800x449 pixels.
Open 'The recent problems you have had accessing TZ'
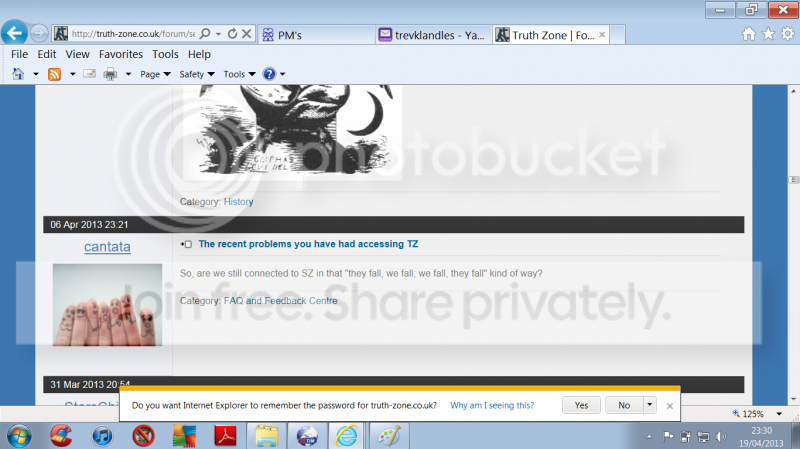point(308,244)
